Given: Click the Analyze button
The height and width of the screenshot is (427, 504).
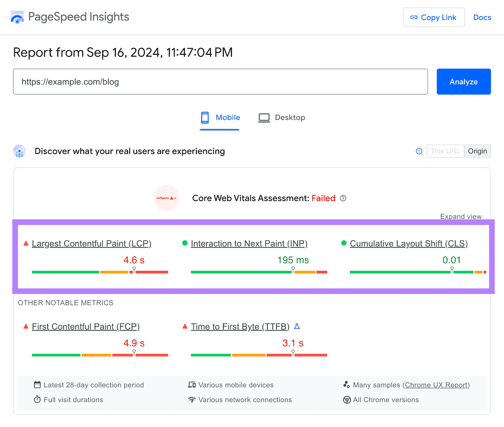Looking at the screenshot, I should coord(463,82).
